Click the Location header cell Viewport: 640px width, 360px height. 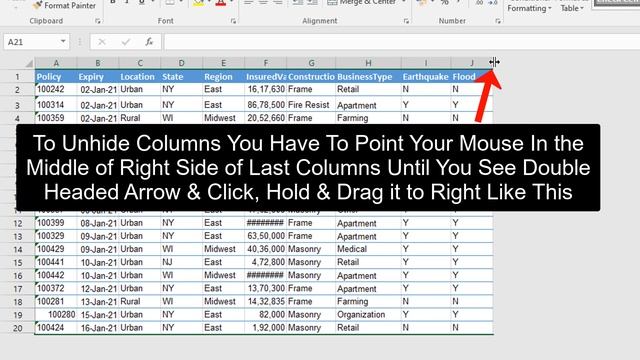coord(140,77)
